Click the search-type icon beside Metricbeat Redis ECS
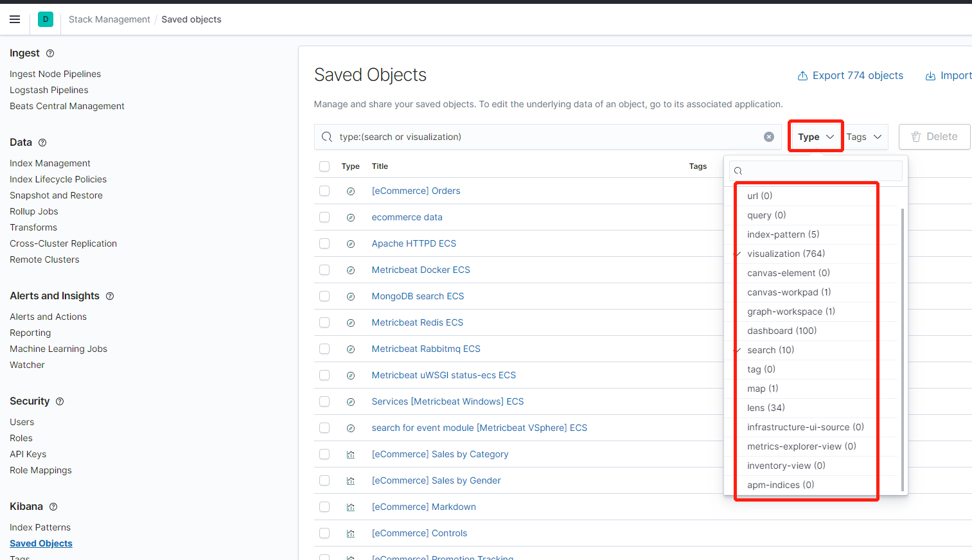 click(x=351, y=323)
